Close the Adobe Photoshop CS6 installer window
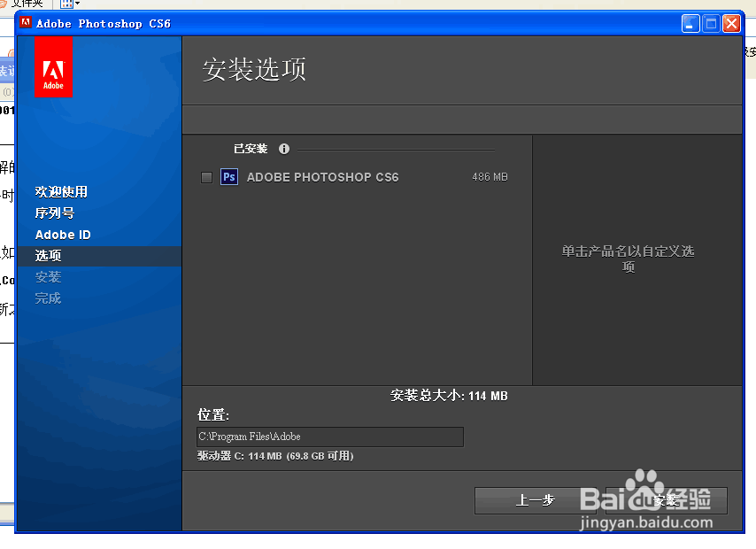Image resolution: width=756 pixels, height=549 pixels. 732,23
